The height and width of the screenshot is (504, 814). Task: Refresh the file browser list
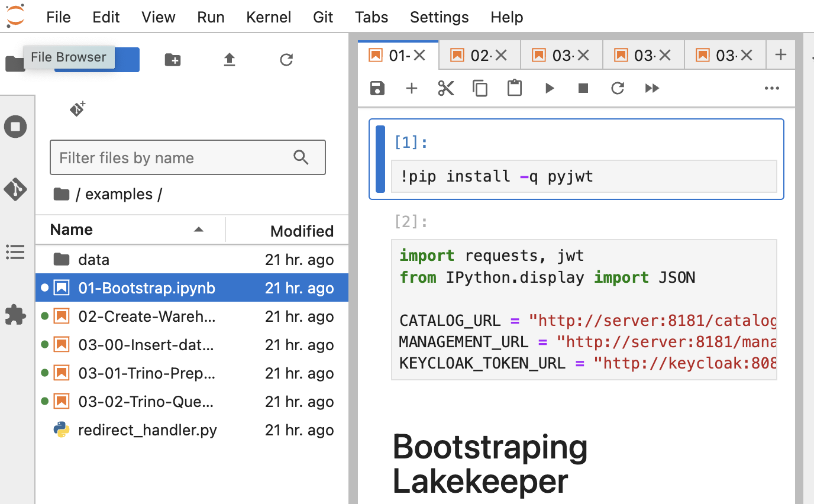286,60
